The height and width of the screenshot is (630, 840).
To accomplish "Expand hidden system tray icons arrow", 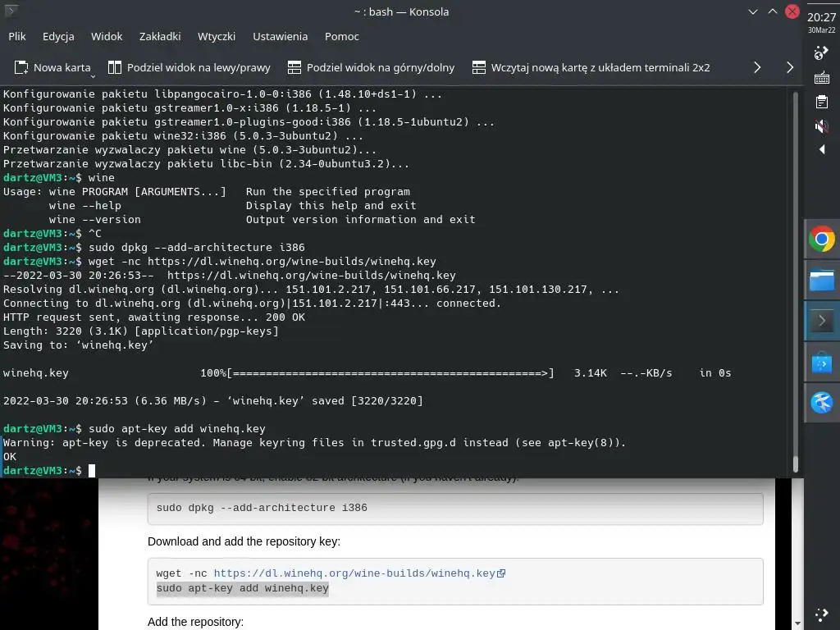I will pos(822,149).
